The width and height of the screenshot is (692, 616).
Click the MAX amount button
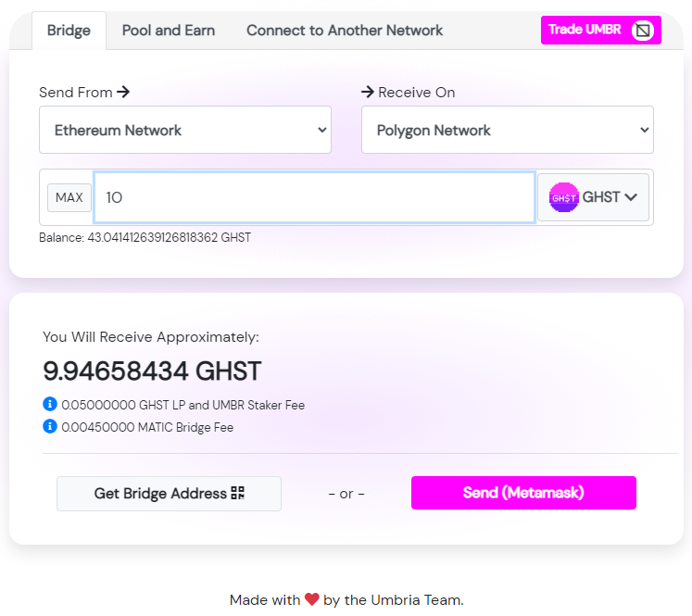pyautogui.click(x=69, y=197)
